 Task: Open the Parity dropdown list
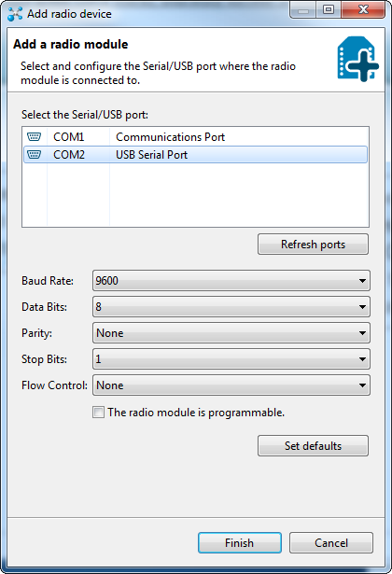coord(231,333)
